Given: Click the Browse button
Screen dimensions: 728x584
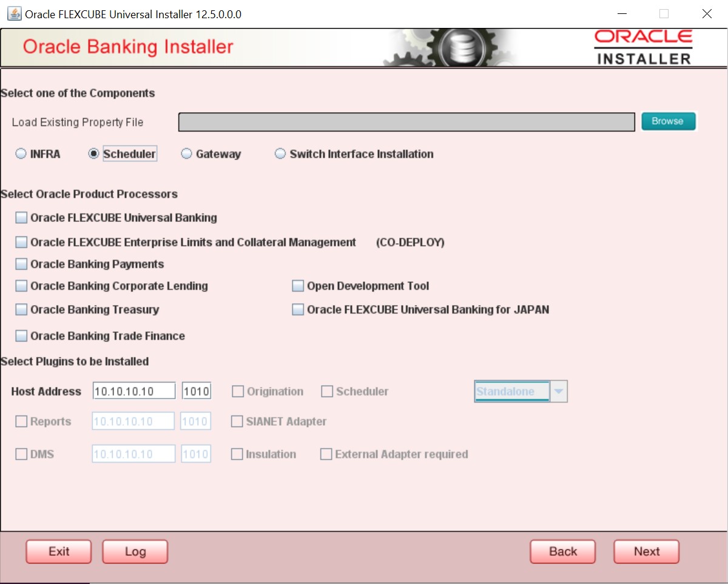Looking at the screenshot, I should click(667, 121).
